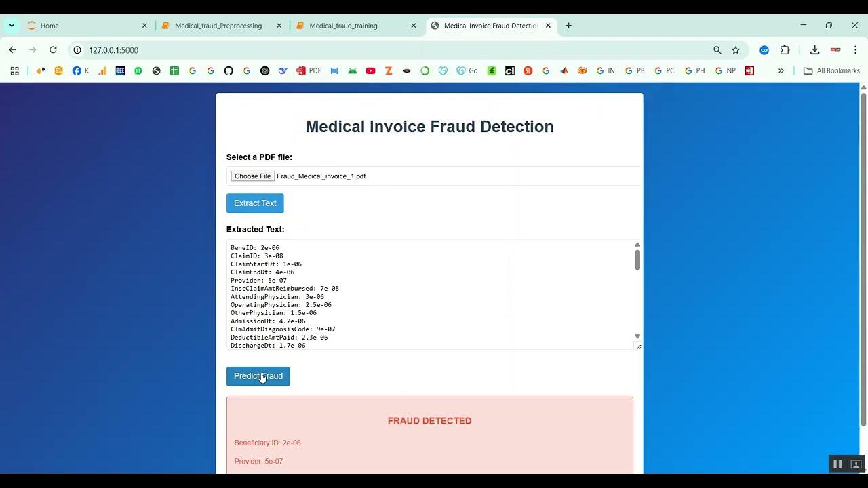Open the red Yandex bookmark
Screen dimensions: 868x488
click(x=528, y=70)
